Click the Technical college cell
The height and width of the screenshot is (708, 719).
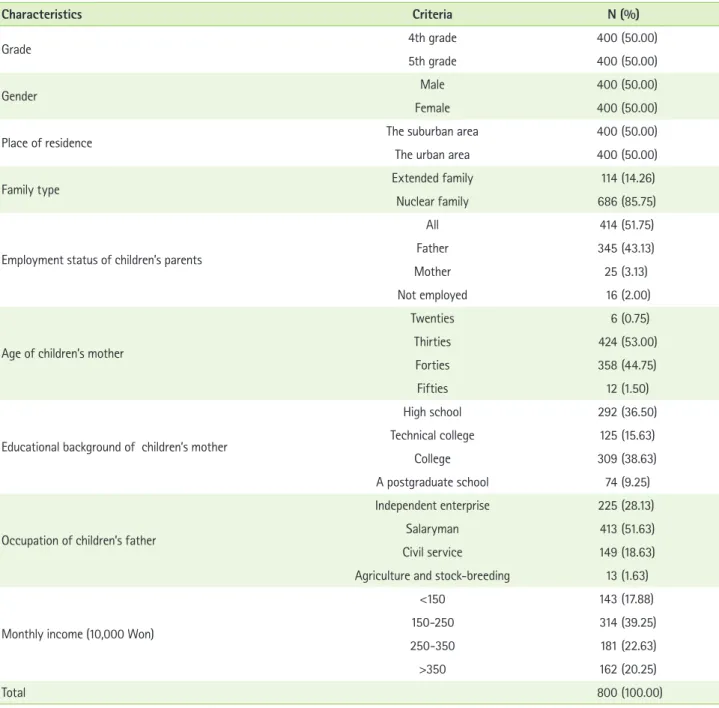[432, 435]
